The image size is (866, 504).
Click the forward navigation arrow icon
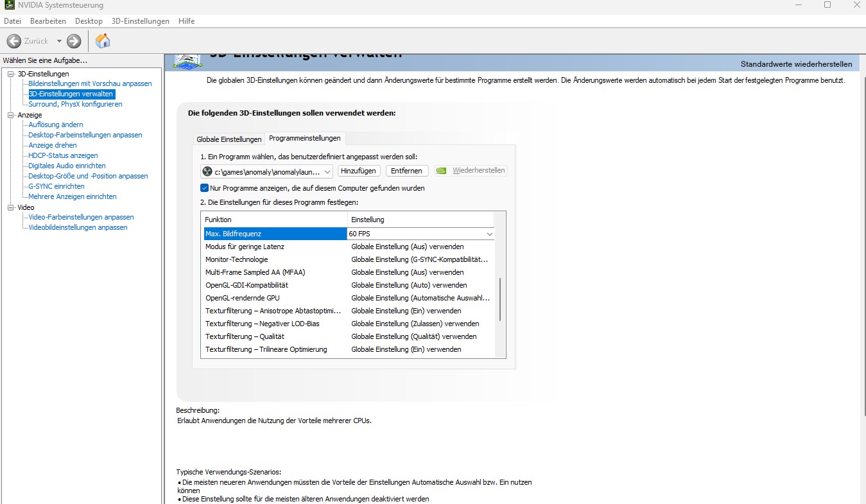(x=74, y=41)
